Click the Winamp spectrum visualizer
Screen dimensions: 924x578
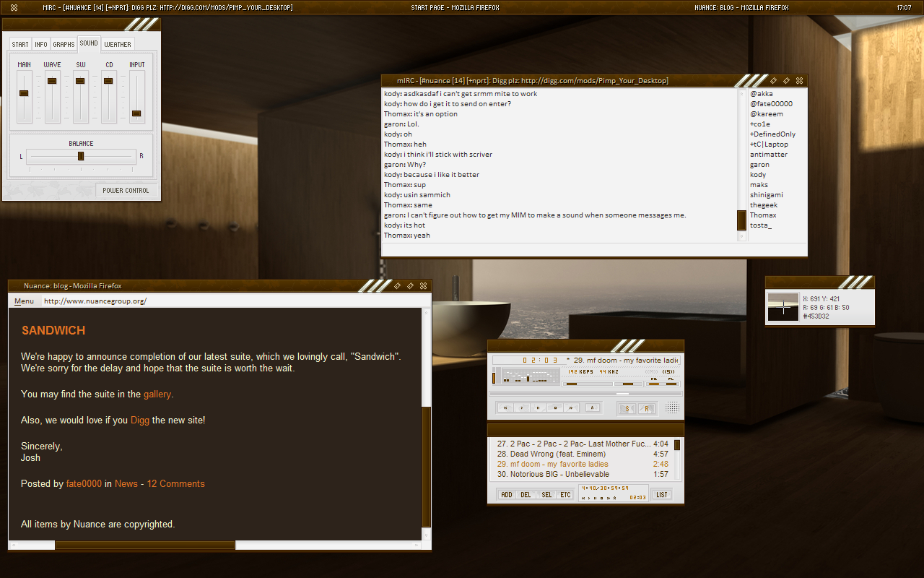(x=531, y=376)
